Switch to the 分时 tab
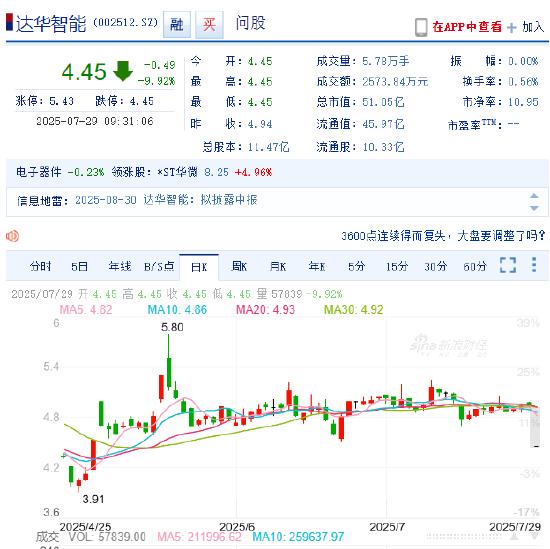The width and height of the screenshot is (550, 549). (40, 267)
